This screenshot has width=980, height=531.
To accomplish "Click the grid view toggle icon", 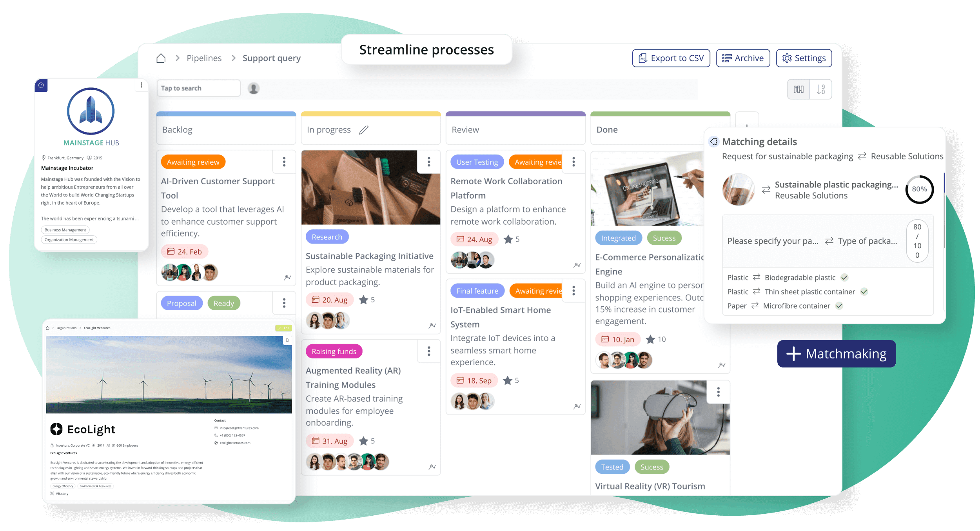I will coord(799,89).
